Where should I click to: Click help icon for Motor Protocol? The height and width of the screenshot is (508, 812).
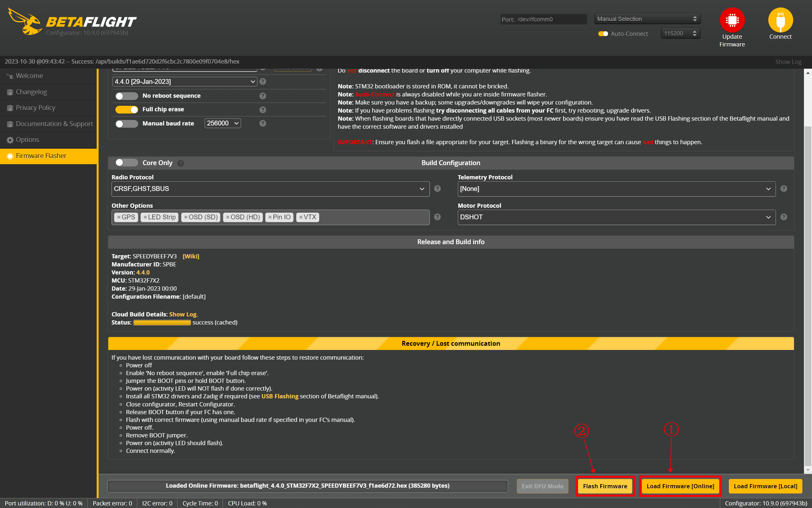783,217
